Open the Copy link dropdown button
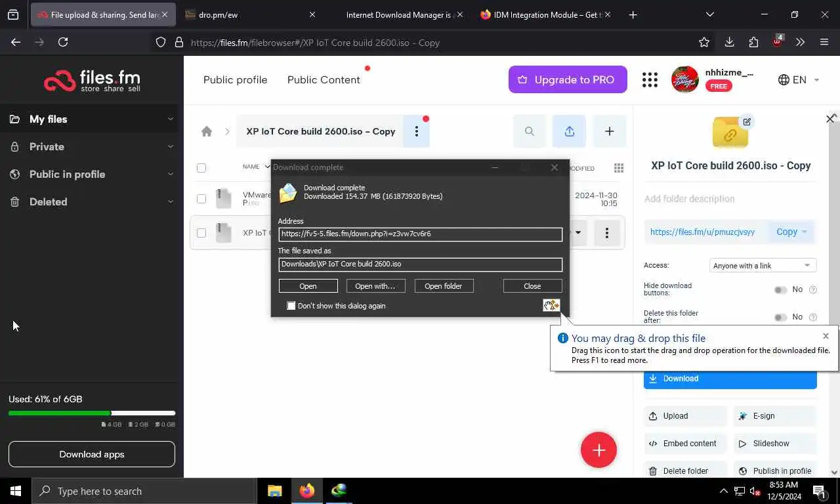Image resolution: width=840 pixels, height=504 pixels. click(x=791, y=232)
